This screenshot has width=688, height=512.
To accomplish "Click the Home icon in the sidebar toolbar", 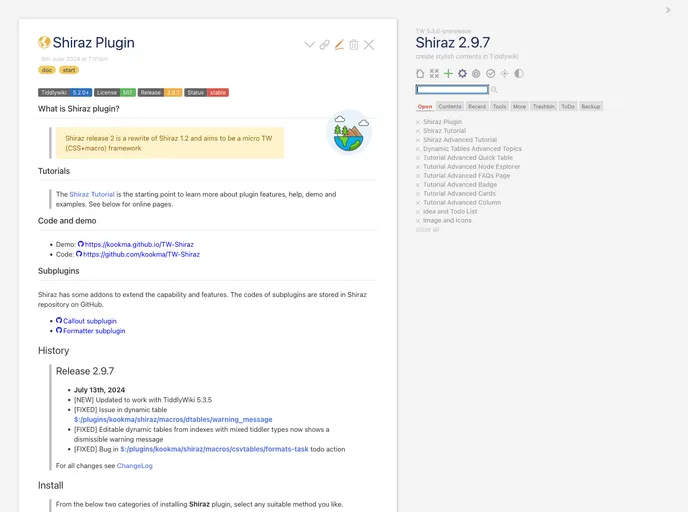I will (x=420, y=74).
